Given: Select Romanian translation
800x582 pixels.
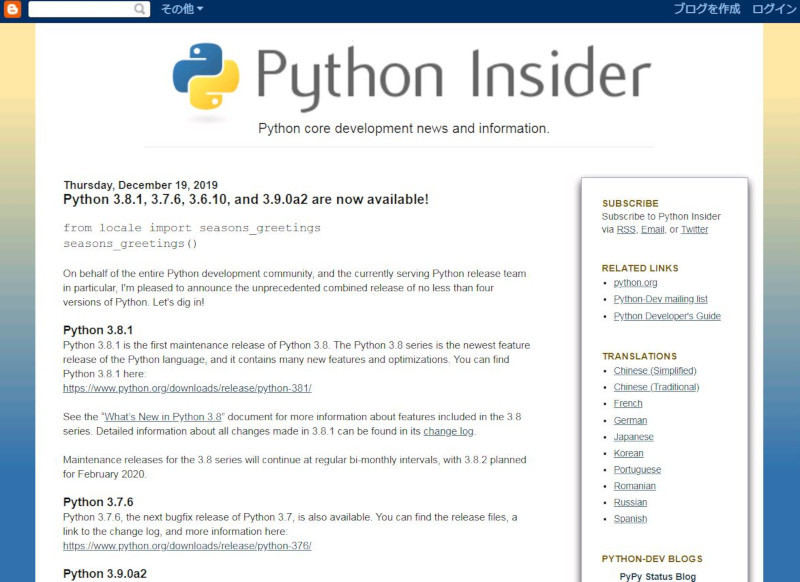Looking at the screenshot, I should pyautogui.click(x=635, y=486).
